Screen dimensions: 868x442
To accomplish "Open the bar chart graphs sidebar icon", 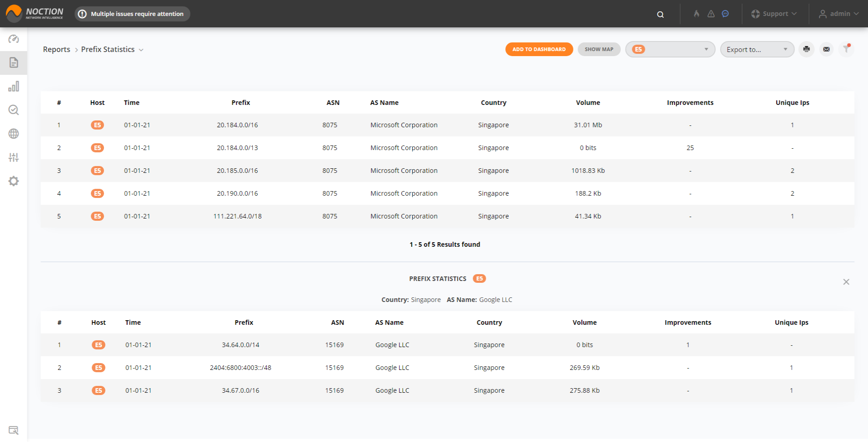I will point(14,86).
